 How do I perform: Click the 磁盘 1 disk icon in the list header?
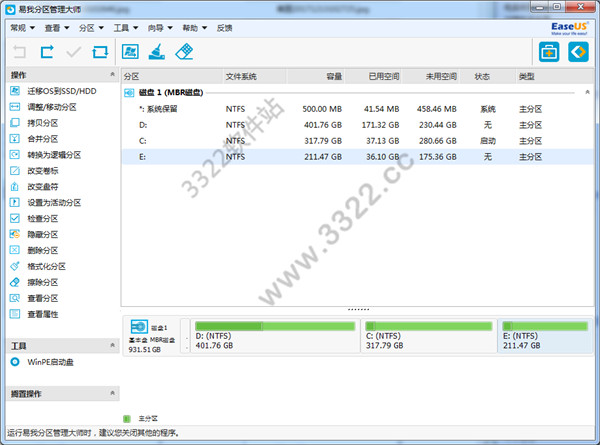129,93
